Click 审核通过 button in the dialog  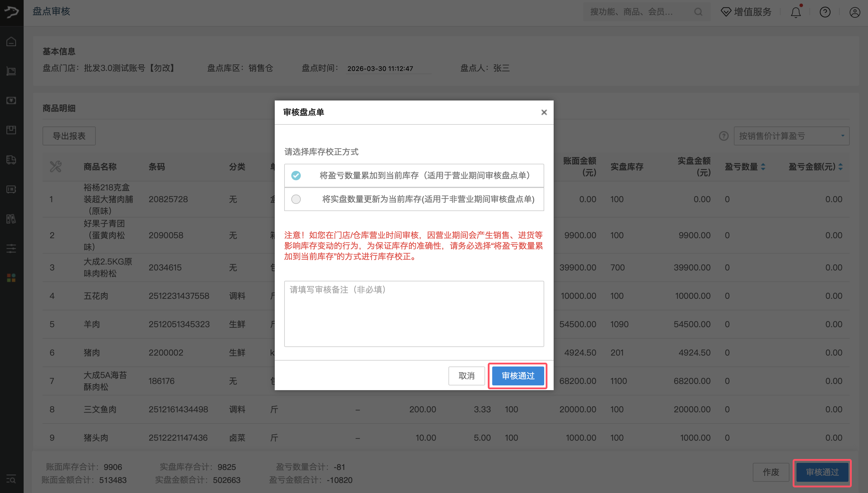pyautogui.click(x=518, y=376)
